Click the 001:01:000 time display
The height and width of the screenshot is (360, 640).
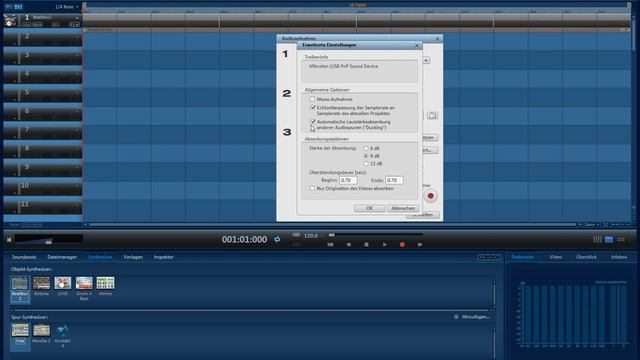click(x=244, y=240)
